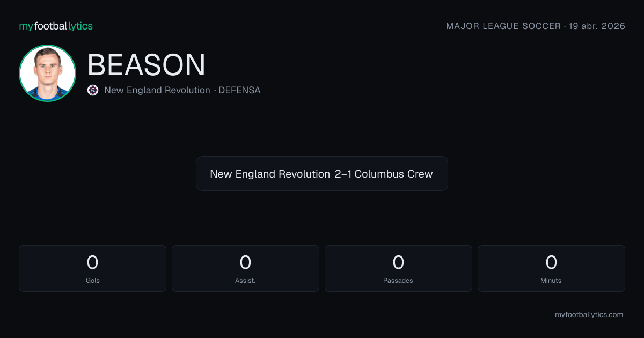Click the Major League Soccer competition label
The image size is (644, 338).
(x=503, y=26)
